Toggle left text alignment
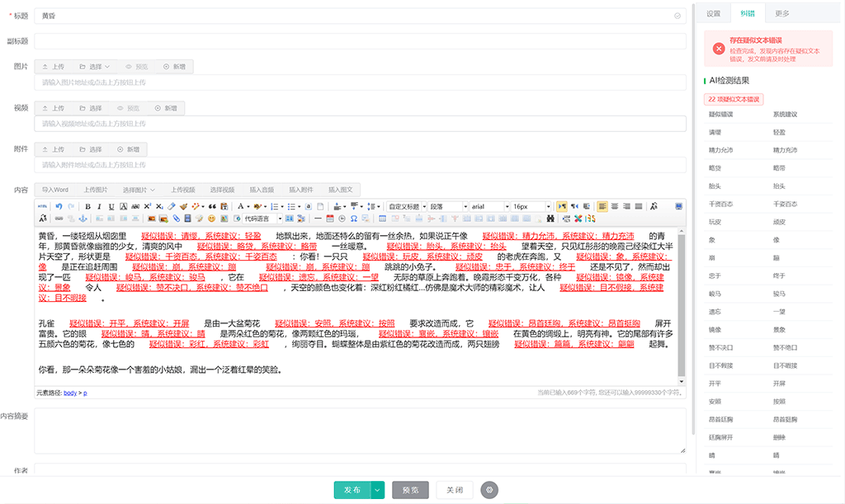This screenshot has height=504, width=845. (602, 206)
